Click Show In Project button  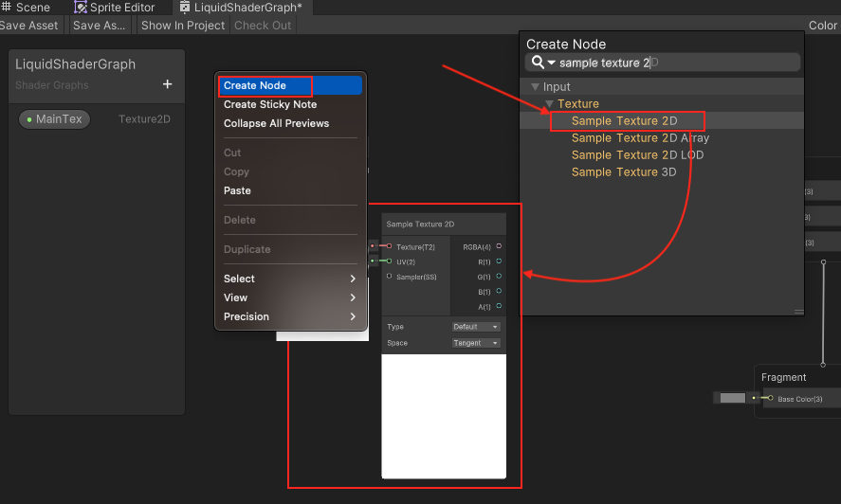pos(183,26)
